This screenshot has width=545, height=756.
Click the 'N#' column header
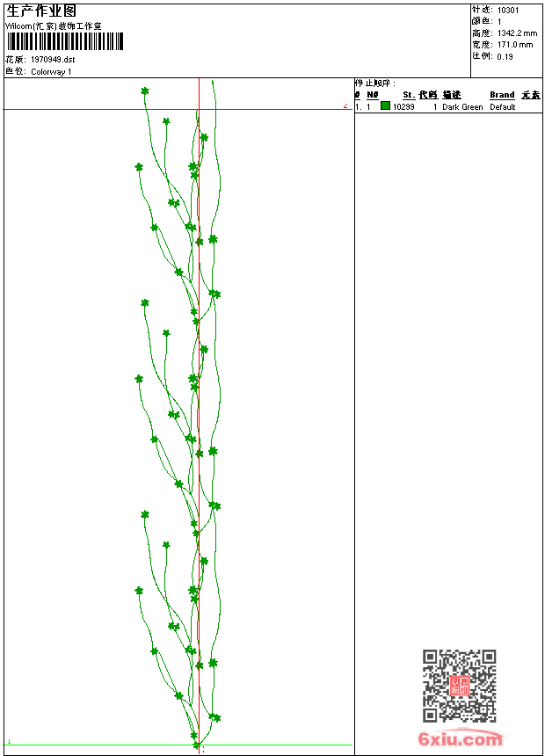(373, 95)
